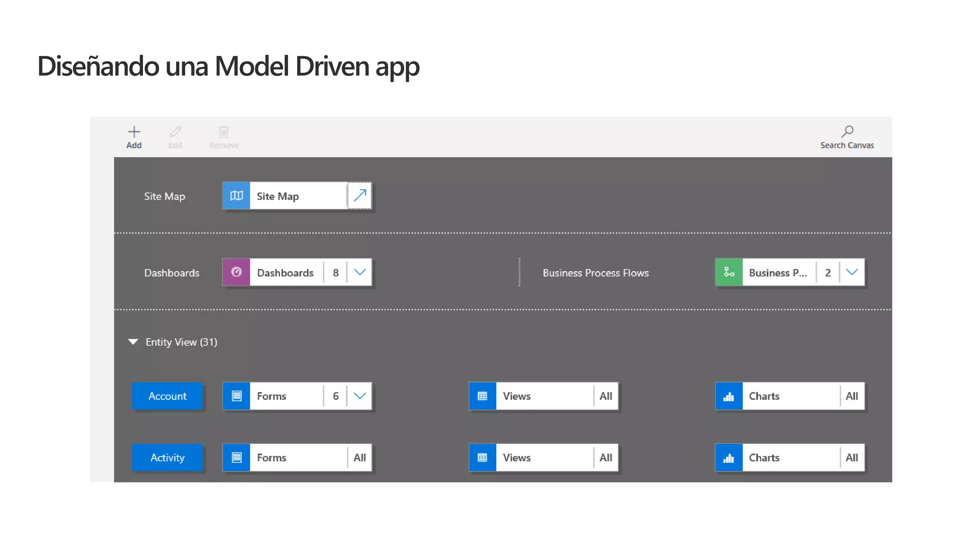Click Activity row Charts label

click(x=764, y=458)
